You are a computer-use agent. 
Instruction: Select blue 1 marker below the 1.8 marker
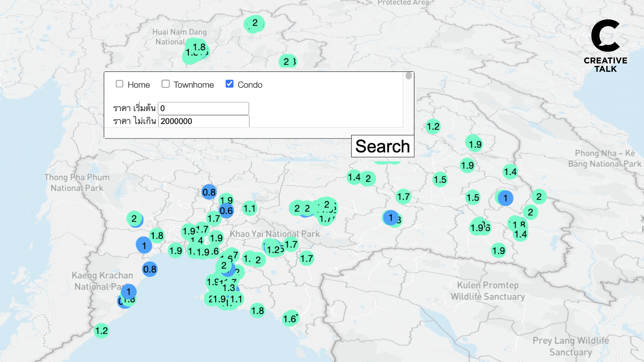coord(144,245)
